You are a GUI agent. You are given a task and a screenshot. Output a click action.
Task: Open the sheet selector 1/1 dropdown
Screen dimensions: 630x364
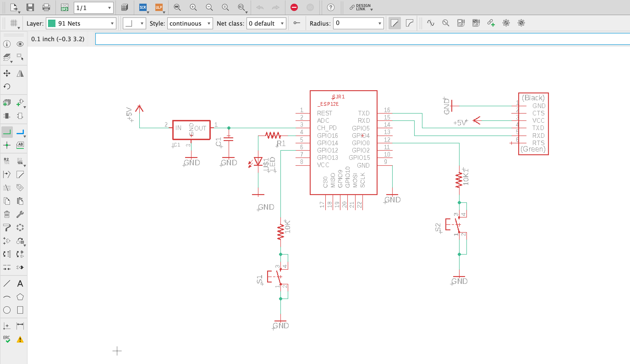(x=93, y=8)
